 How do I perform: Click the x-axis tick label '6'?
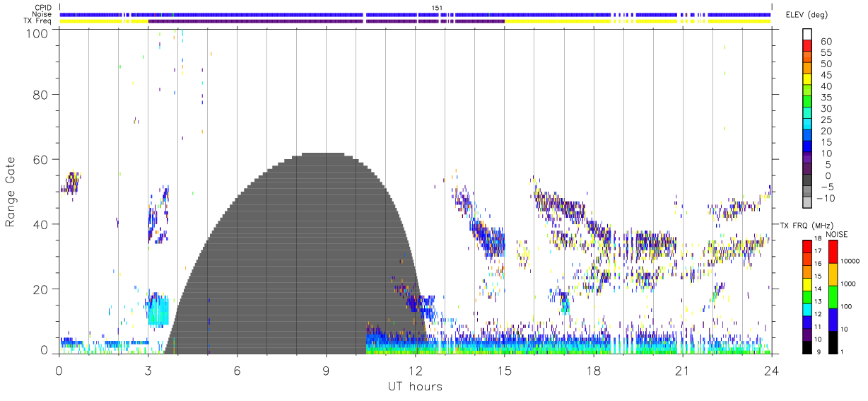click(237, 370)
